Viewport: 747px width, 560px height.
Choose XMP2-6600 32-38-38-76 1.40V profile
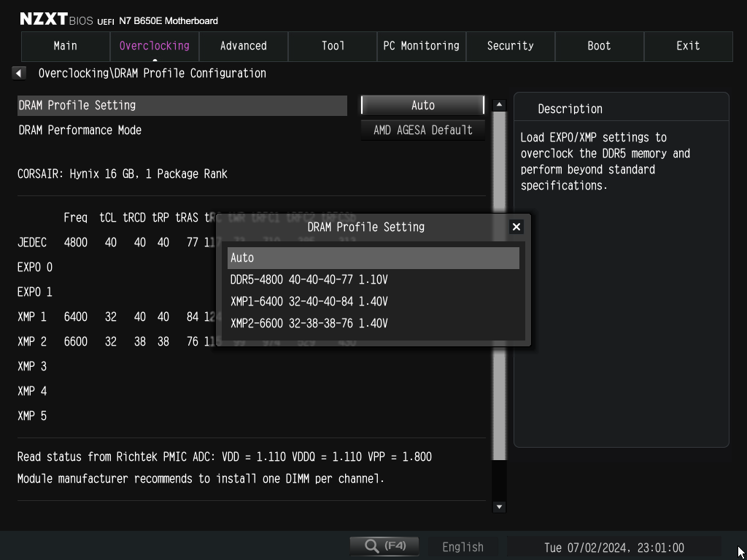coord(373,323)
